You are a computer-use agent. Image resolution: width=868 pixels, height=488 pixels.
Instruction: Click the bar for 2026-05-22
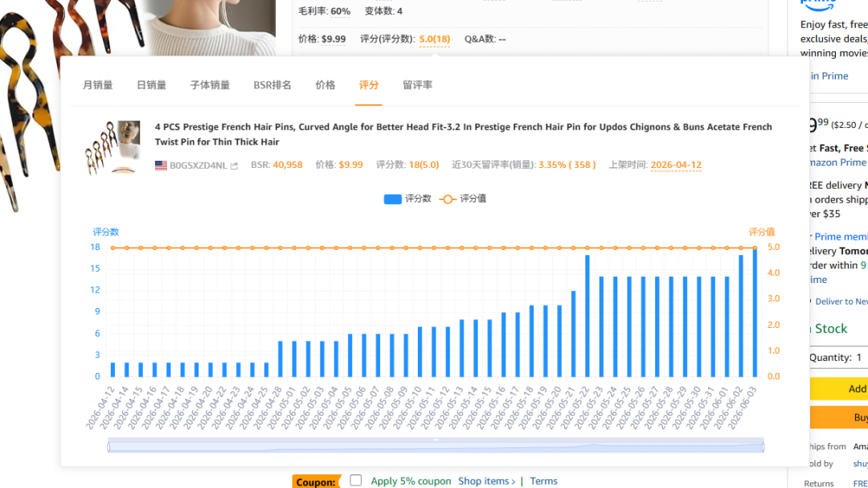pyautogui.click(x=588, y=316)
